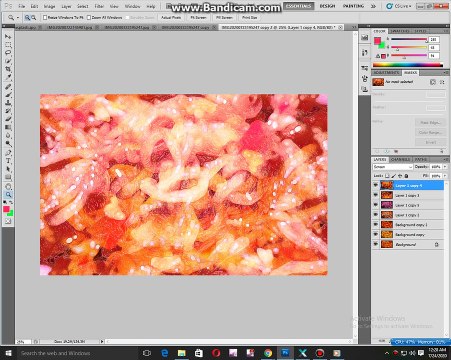Open the layer Fill slider arrow
The width and height of the screenshot is (451, 360).
pyautogui.click(x=446, y=176)
